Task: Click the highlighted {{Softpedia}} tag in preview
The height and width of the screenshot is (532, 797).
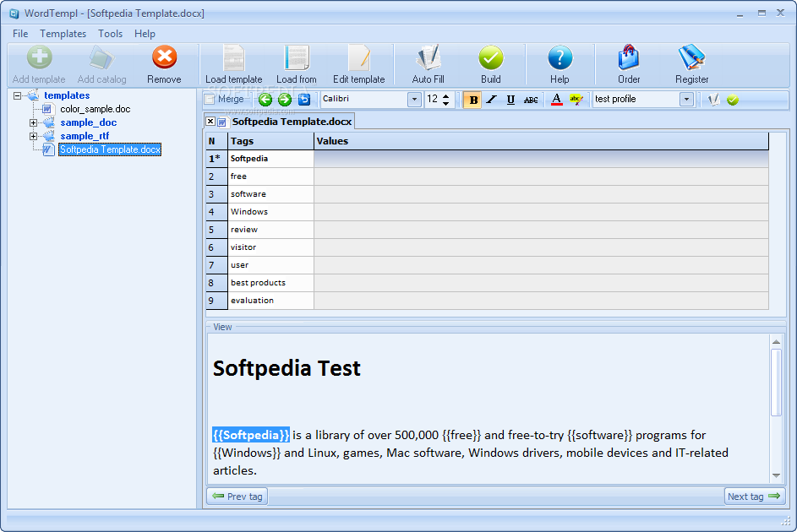Action: click(x=251, y=435)
